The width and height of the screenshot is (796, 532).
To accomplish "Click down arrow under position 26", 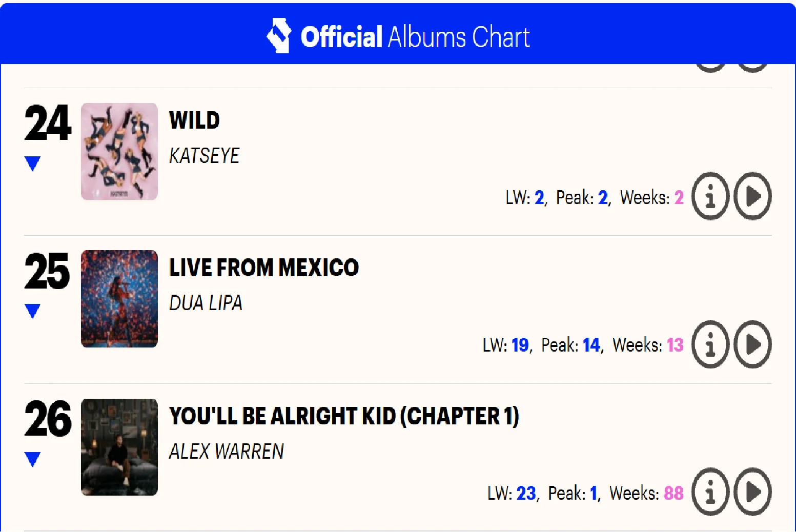I will pos(32,460).
